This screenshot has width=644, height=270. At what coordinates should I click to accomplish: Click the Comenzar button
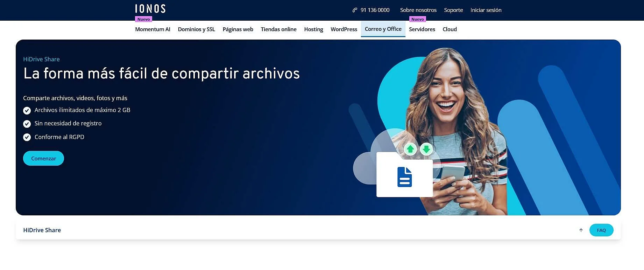[x=43, y=158]
